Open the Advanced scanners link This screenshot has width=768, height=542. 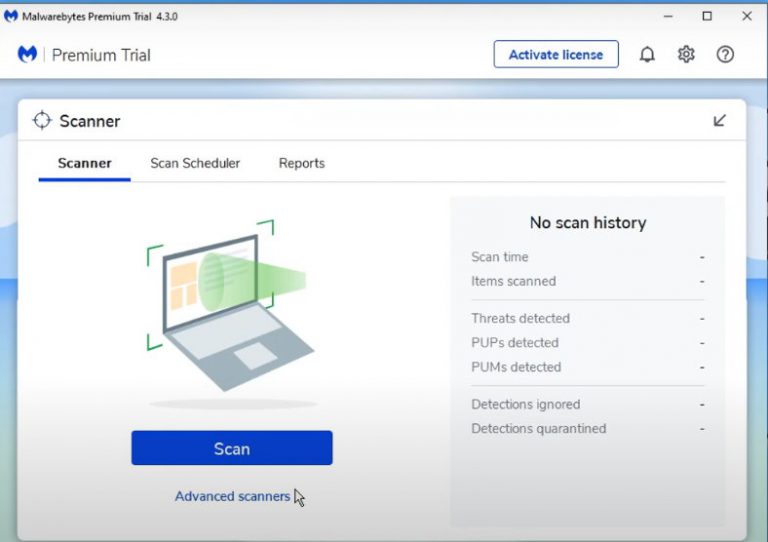pyautogui.click(x=233, y=496)
